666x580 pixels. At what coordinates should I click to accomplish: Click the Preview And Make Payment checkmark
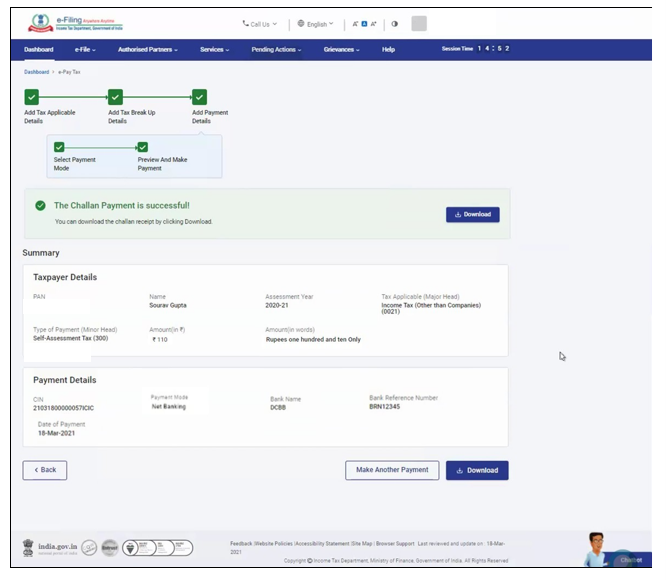pos(143,147)
